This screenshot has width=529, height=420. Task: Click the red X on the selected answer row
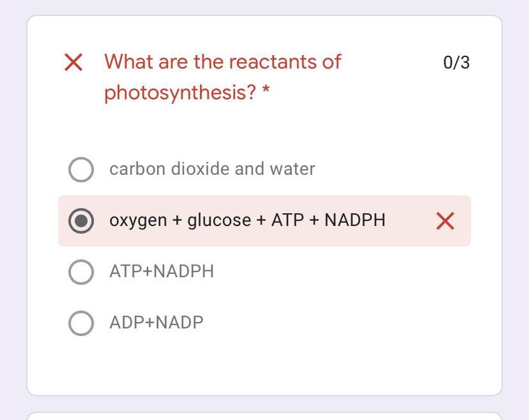click(x=445, y=221)
